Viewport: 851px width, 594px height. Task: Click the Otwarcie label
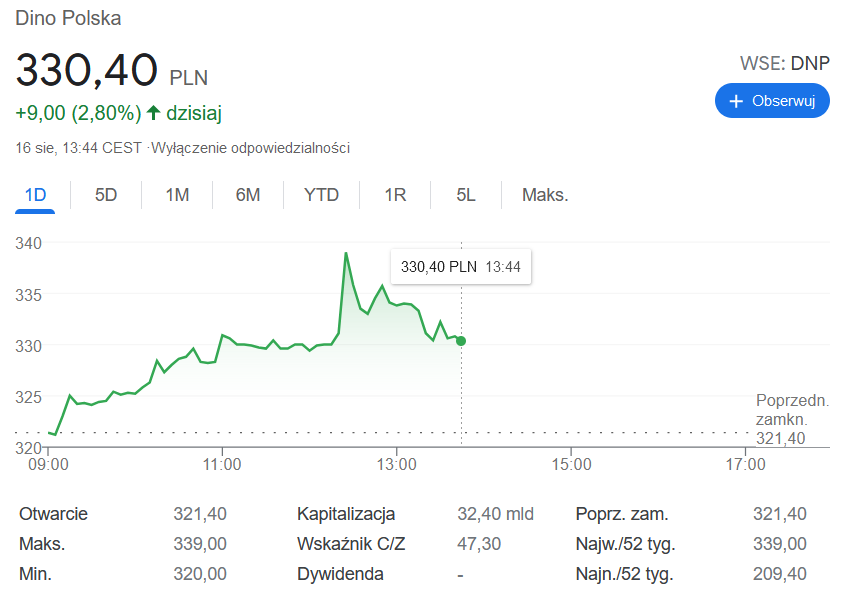click(x=53, y=514)
